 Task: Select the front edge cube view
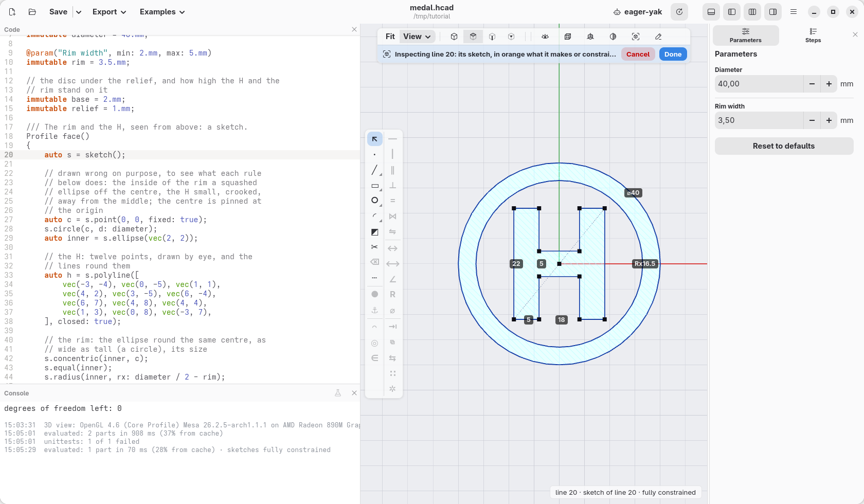click(x=492, y=37)
